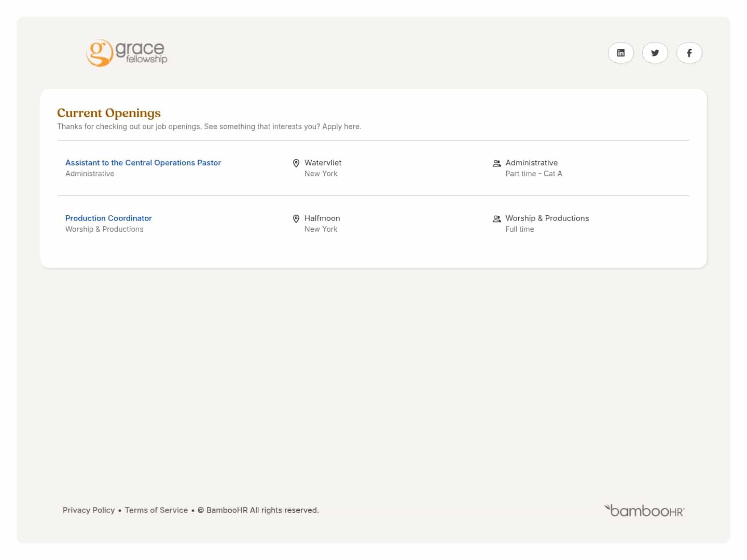This screenshot has height=560, width=747.
Task: Click the people icon beside Worship & Productions
Action: pos(496,219)
